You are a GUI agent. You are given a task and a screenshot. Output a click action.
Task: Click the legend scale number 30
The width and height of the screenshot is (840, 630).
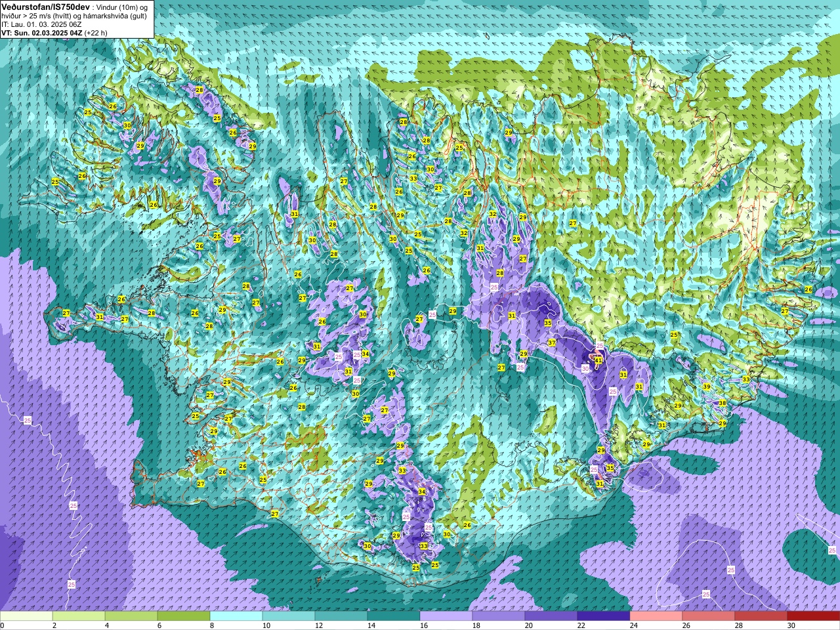click(x=791, y=625)
